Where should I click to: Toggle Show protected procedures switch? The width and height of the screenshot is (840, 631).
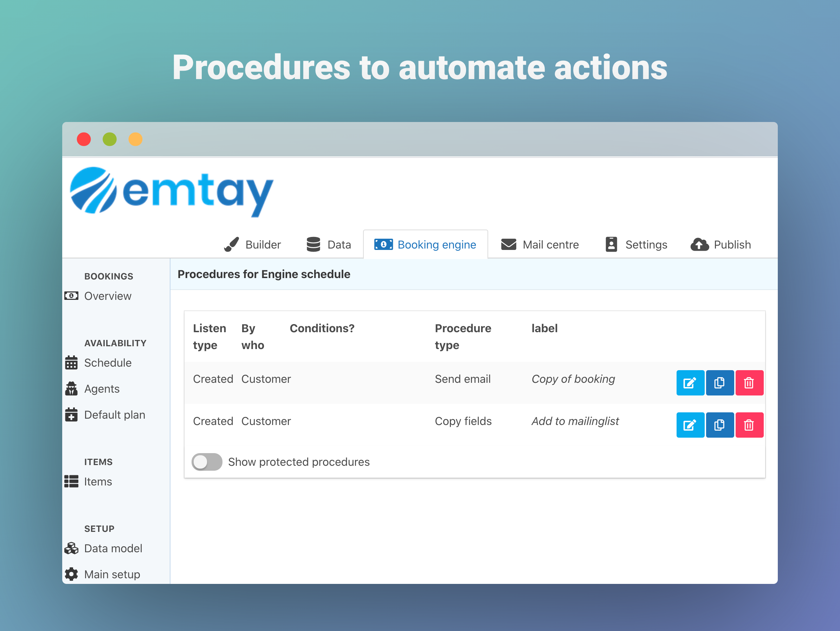click(207, 462)
